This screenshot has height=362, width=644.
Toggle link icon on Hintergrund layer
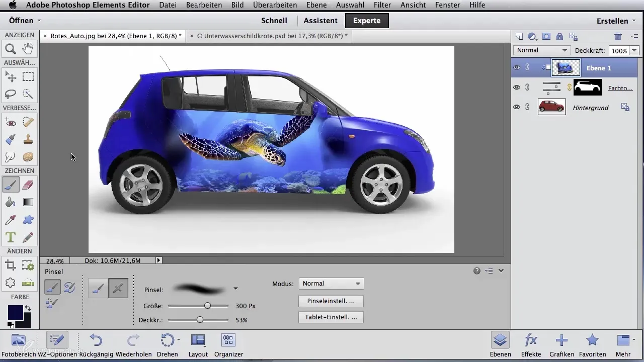[527, 107]
